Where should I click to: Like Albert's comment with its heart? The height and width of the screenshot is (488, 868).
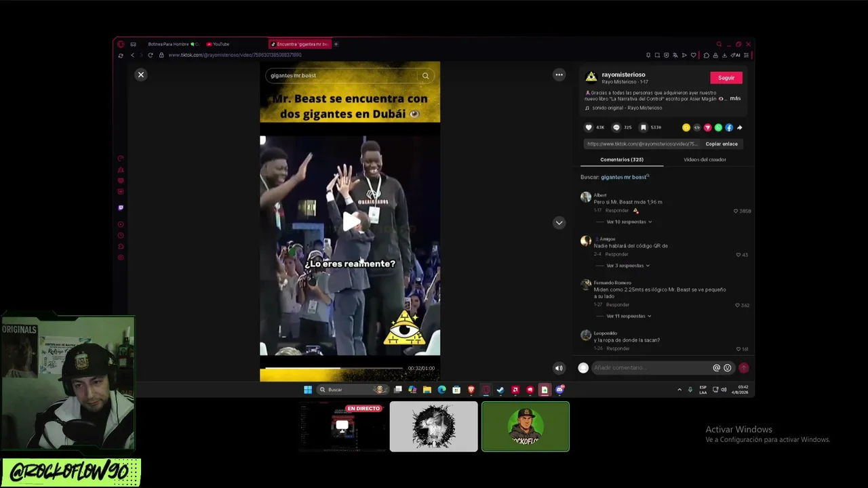click(x=736, y=211)
